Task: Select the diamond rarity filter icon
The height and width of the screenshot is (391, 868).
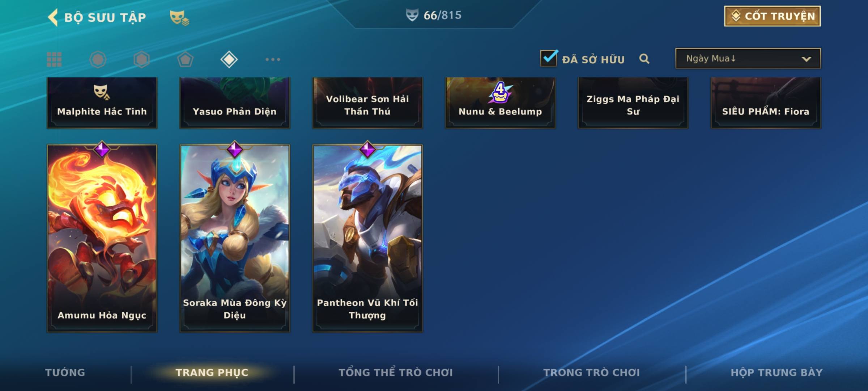Action: [229, 59]
